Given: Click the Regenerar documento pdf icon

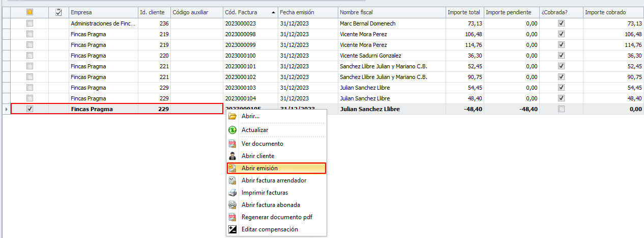Looking at the screenshot, I should [x=232, y=217].
